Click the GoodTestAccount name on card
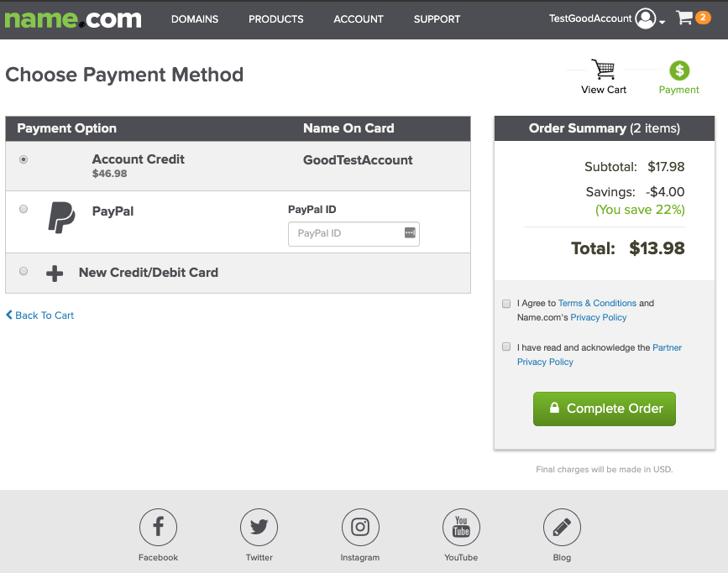Image resolution: width=728 pixels, height=573 pixels. 358,160
